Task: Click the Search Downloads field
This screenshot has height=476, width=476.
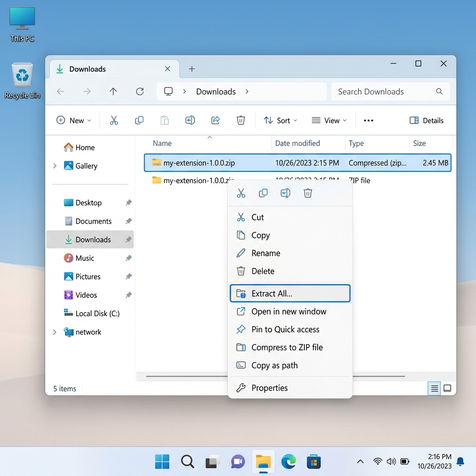Action: click(x=390, y=92)
